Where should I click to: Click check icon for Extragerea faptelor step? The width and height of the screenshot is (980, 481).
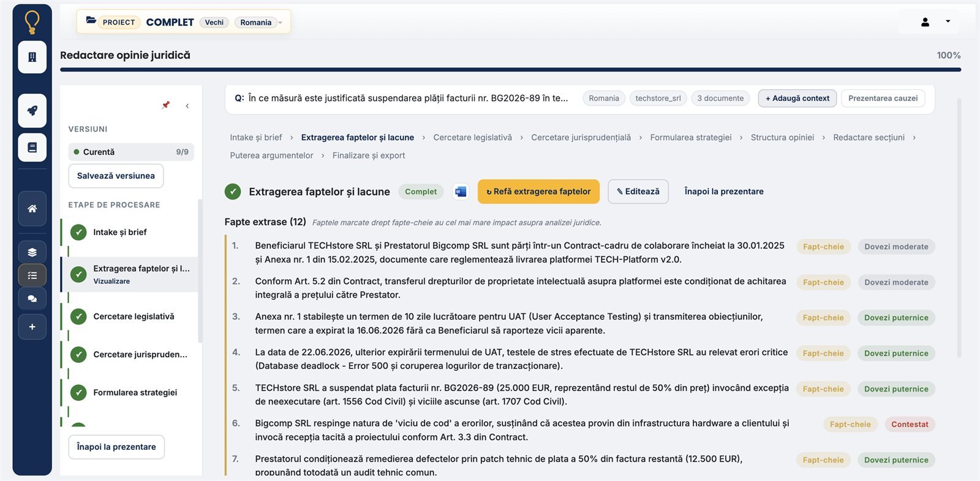pos(78,274)
